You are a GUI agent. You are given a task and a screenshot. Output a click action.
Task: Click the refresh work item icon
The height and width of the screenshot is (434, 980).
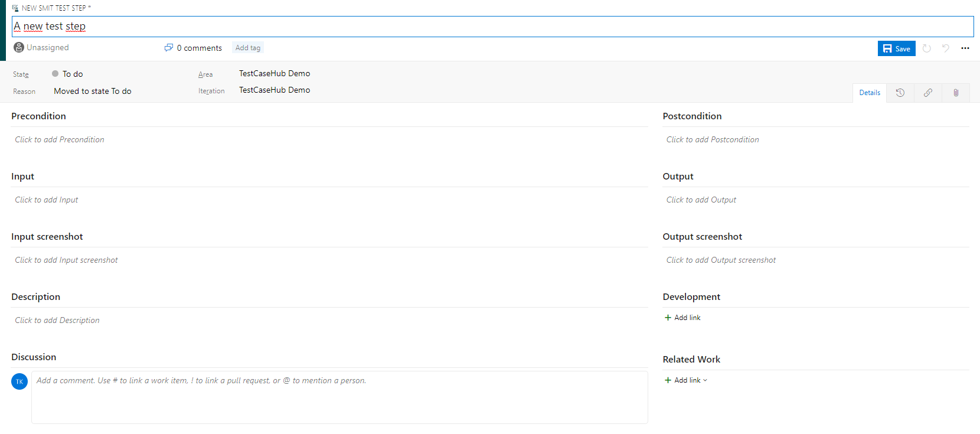click(927, 48)
